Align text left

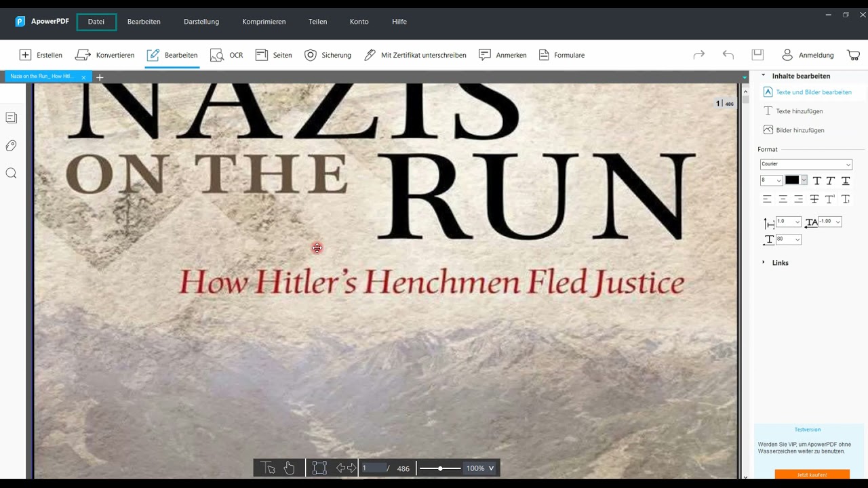pos(767,199)
